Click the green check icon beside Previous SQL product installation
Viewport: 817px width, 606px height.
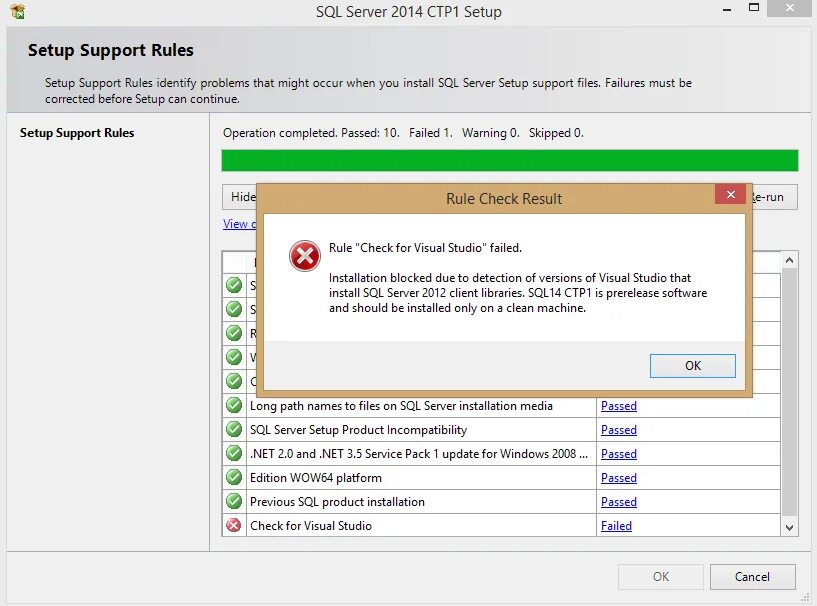pyautogui.click(x=234, y=501)
